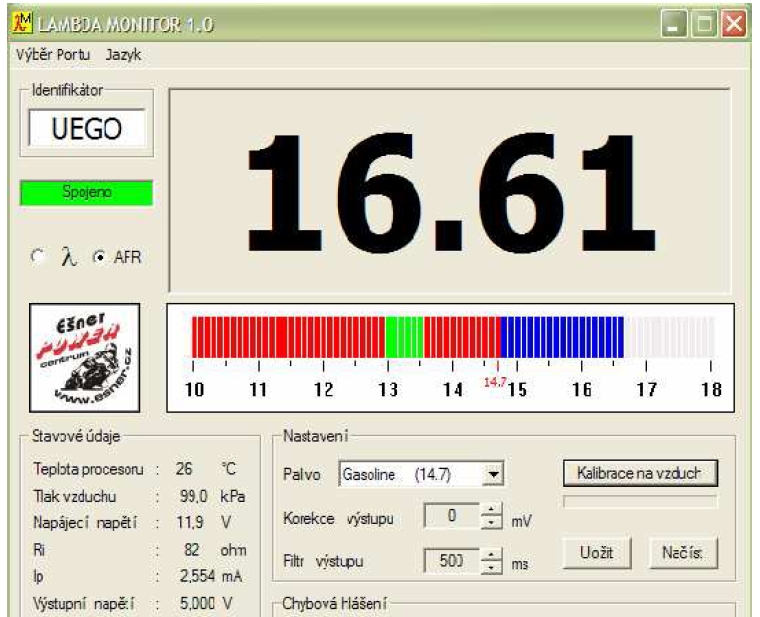Click the Ri value 82
Screen dimensions: 760x617
[x=191, y=550]
